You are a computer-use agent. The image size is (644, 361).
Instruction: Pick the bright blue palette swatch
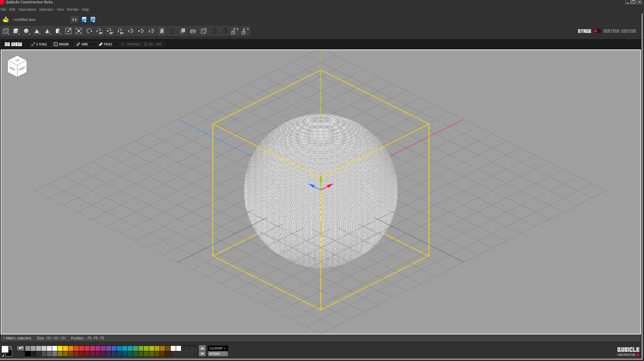point(119,349)
